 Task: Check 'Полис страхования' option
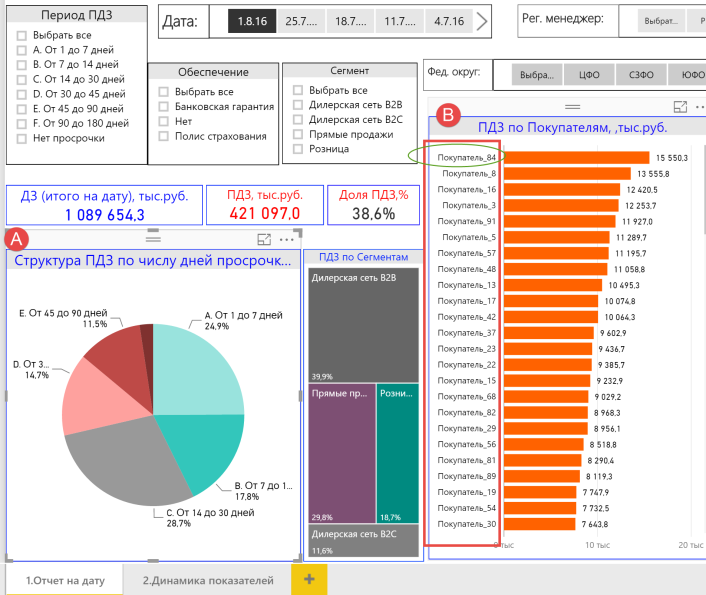coord(163,136)
